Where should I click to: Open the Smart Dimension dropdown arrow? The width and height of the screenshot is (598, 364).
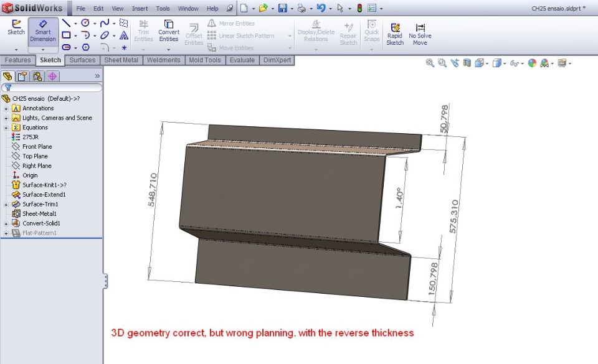[x=43, y=50]
